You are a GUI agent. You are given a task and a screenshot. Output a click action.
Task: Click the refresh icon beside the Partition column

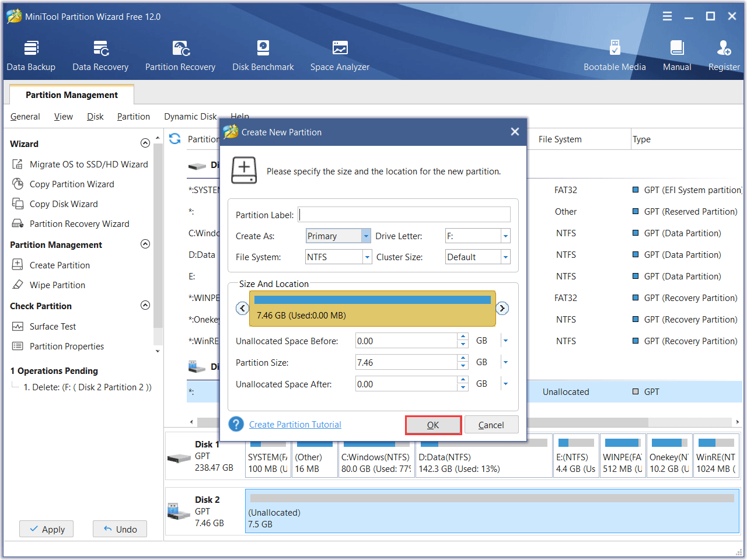click(174, 139)
